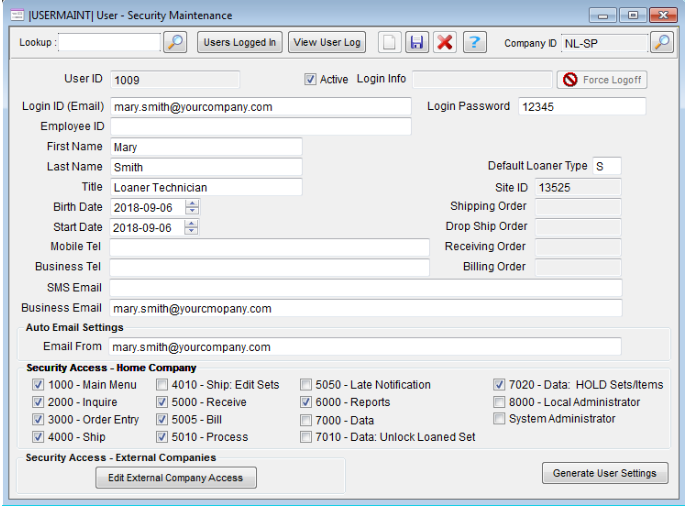Viewport: 693px width, 516px height.
Task: Open help with the question mark icon
Action: tap(475, 43)
